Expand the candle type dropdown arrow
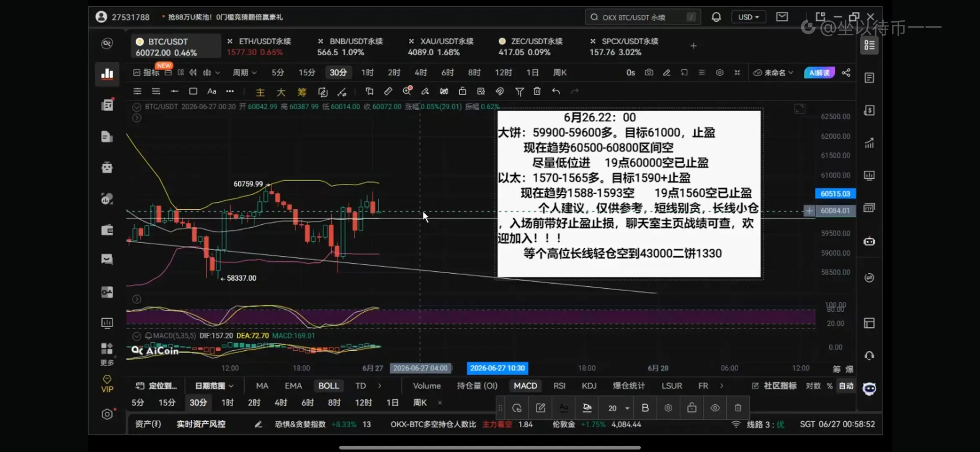 [217, 73]
